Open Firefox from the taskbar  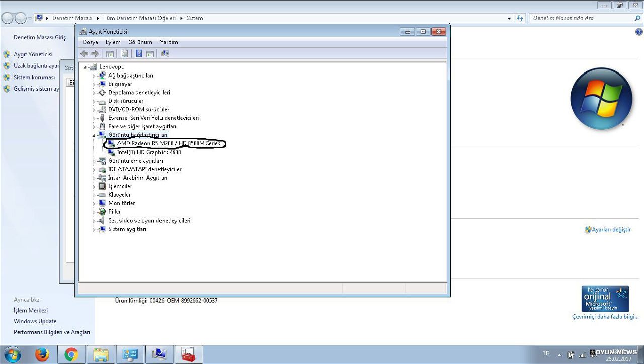(x=42, y=355)
